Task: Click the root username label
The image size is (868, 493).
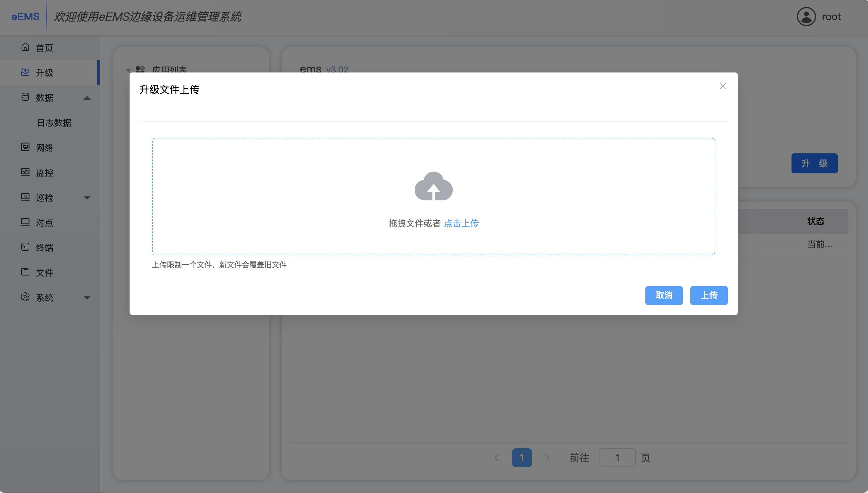Action: coord(831,17)
